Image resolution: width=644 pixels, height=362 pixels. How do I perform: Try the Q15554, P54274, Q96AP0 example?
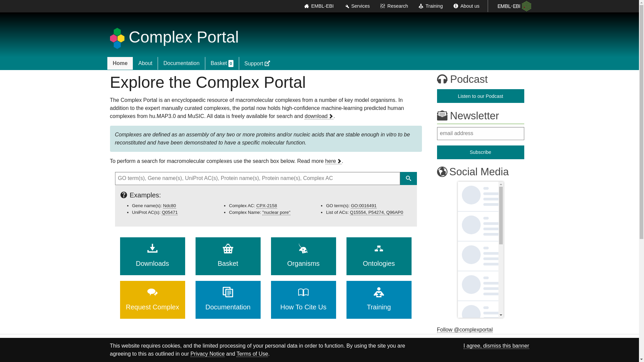376,213
